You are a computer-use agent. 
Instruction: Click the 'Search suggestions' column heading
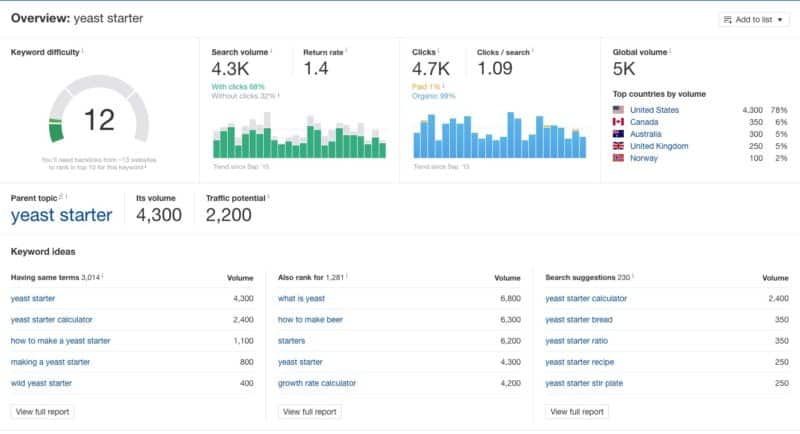(580, 277)
